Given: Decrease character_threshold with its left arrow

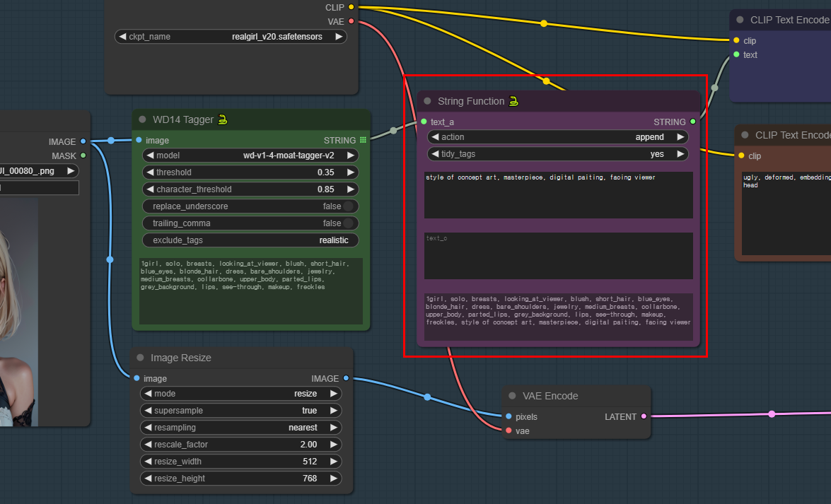Looking at the screenshot, I should [x=150, y=189].
